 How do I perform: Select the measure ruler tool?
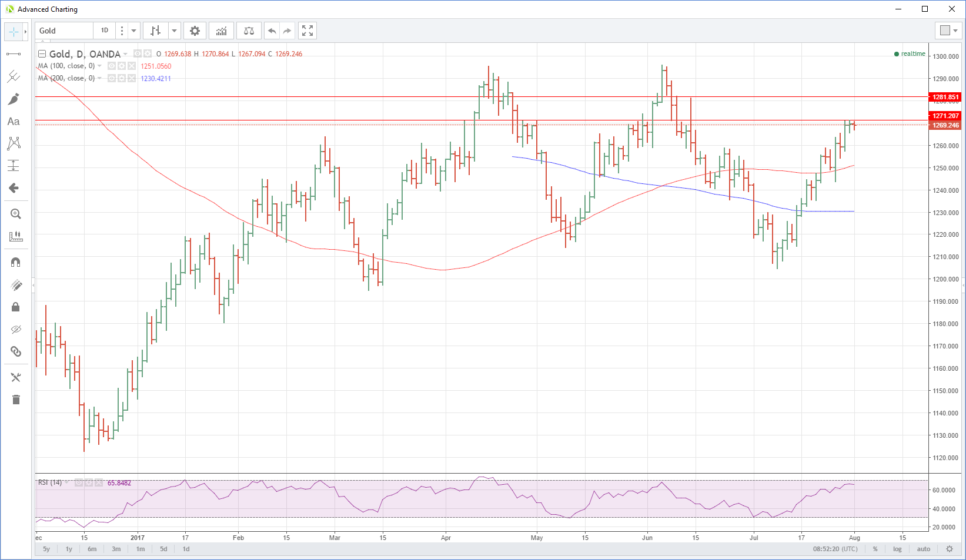tap(16, 236)
